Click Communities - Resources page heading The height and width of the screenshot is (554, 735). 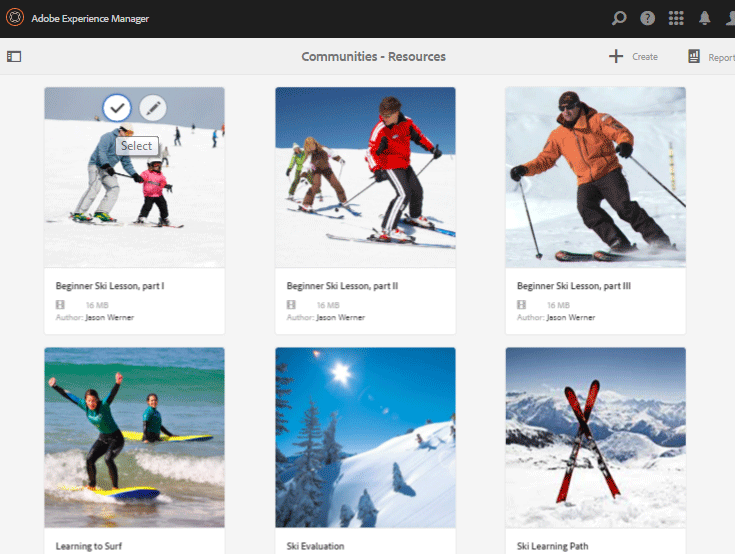374,57
